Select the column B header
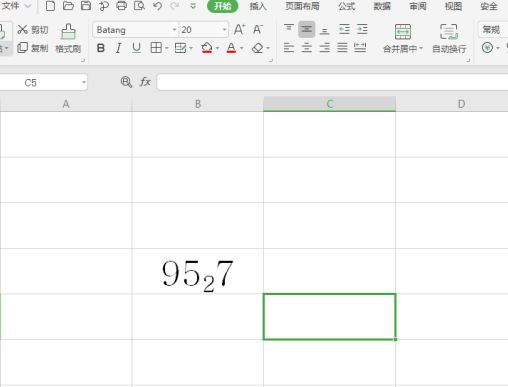Viewport: 508px width, 387px height. (x=198, y=104)
